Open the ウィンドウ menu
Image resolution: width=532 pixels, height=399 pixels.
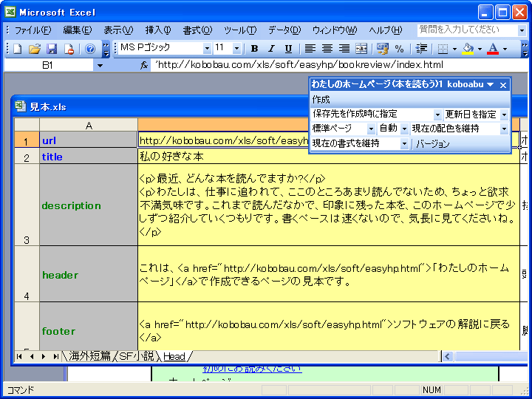(335, 30)
